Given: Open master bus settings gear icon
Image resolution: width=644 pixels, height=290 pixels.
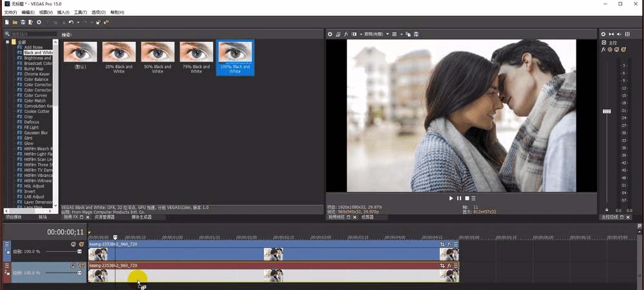Looking at the screenshot, I should pos(603,34).
